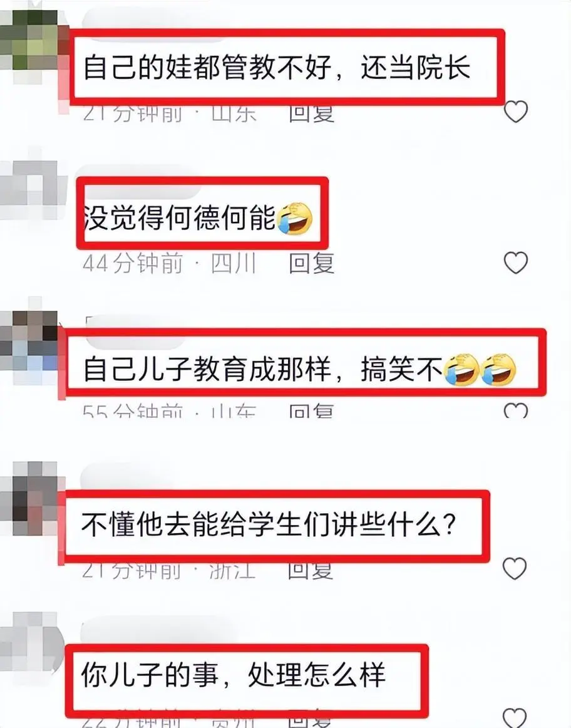Reply to the 搞笑不 comment from 山东
The width and height of the screenshot is (571, 728).
click(312, 410)
